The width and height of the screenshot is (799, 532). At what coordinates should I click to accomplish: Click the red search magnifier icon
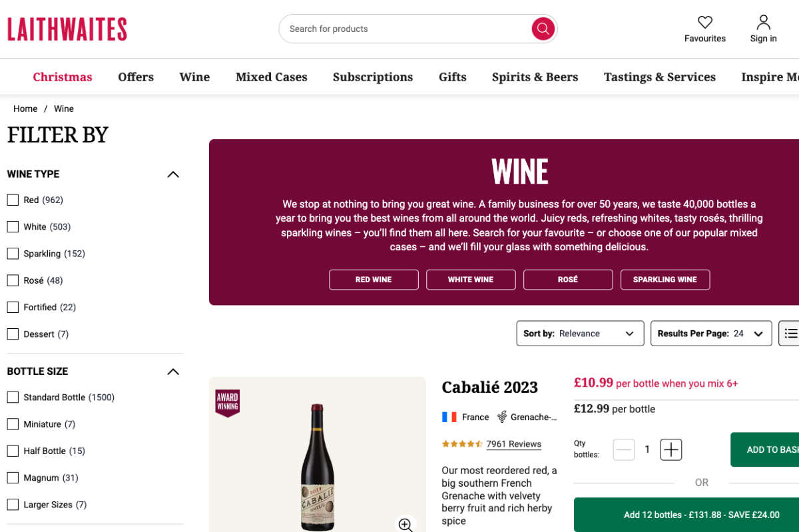543,29
